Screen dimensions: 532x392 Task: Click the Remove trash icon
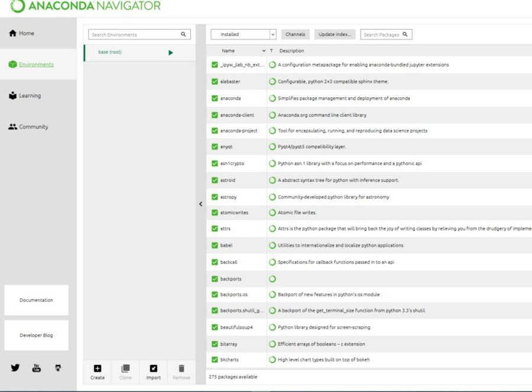click(x=181, y=368)
